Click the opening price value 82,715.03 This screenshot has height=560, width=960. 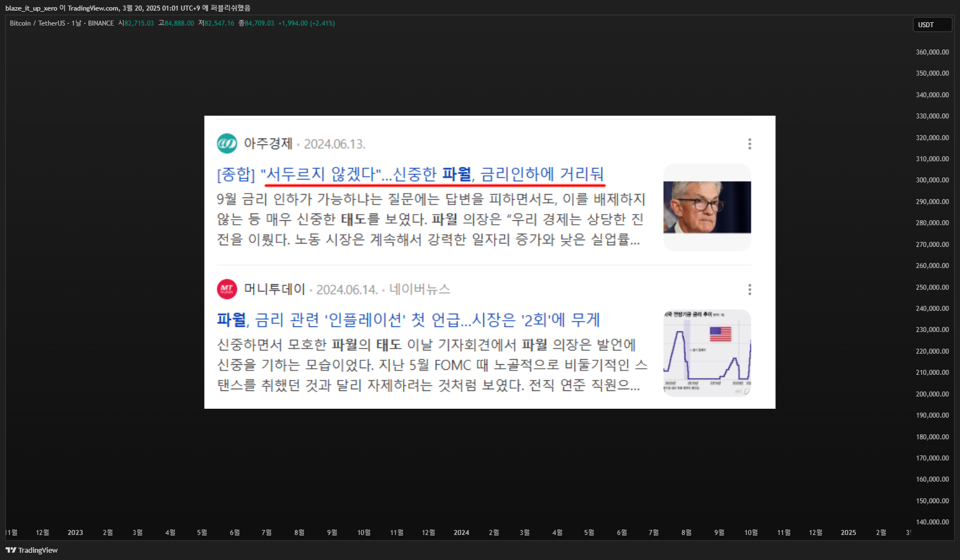pyautogui.click(x=139, y=23)
